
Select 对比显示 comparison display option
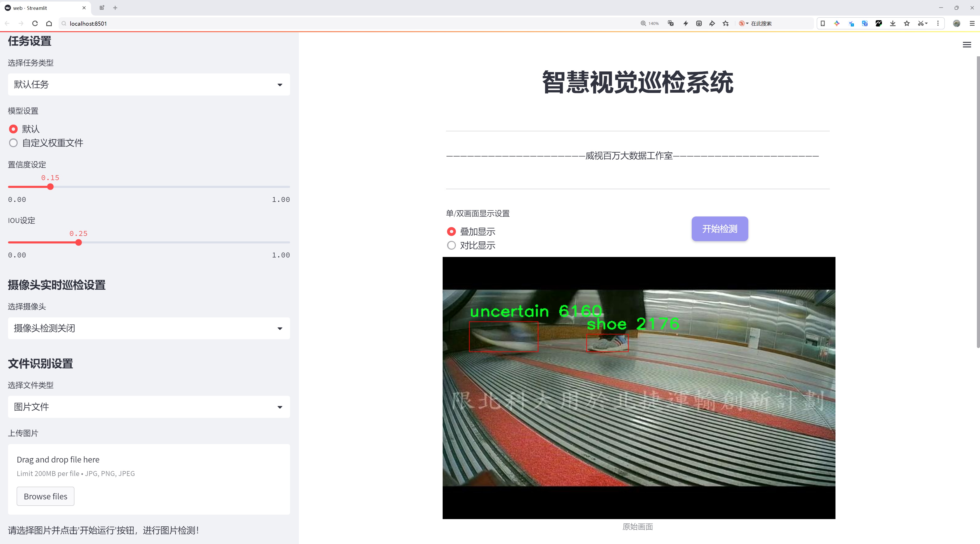coord(451,245)
